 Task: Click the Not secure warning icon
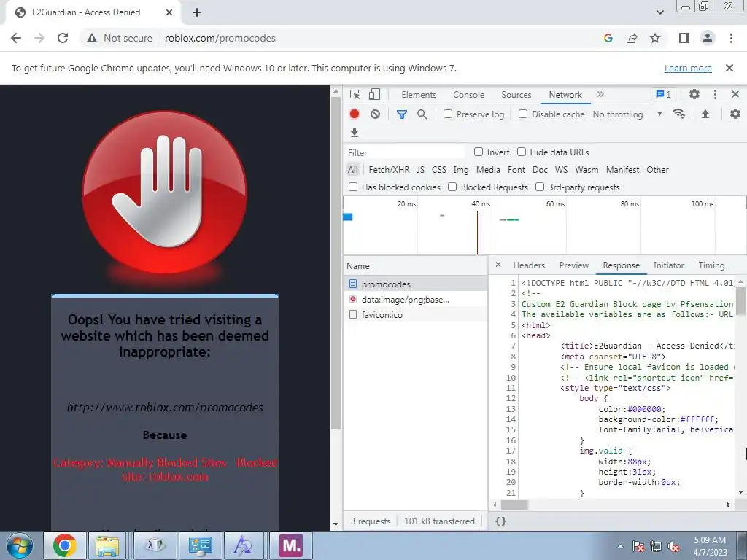(x=92, y=38)
